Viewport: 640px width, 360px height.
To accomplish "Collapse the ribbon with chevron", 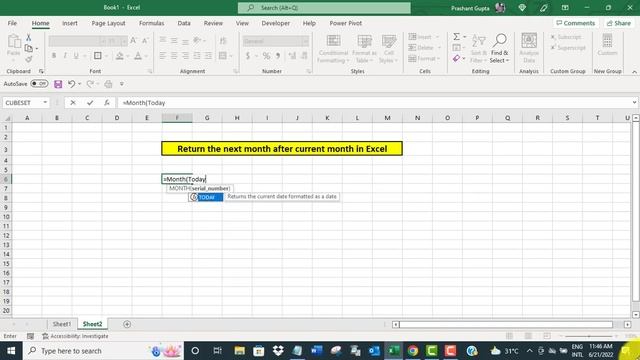I will click(x=634, y=72).
